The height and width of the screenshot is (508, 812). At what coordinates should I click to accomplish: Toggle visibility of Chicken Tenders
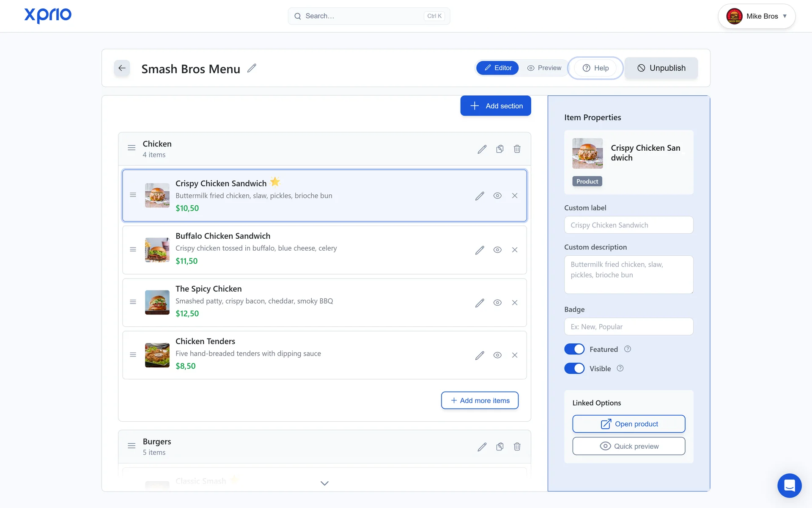[497, 355]
